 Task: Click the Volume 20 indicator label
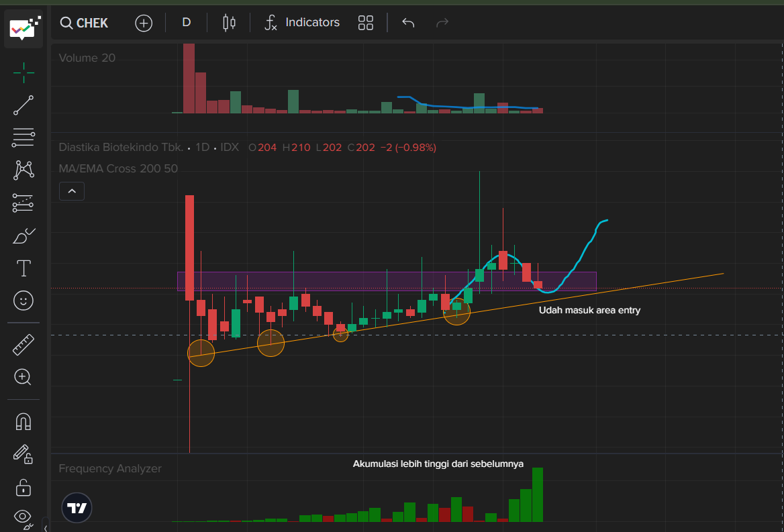pyautogui.click(x=87, y=58)
